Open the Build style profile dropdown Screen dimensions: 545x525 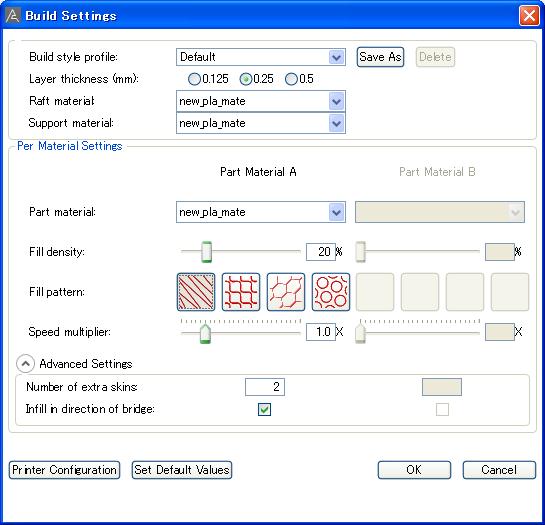[x=261, y=57]
